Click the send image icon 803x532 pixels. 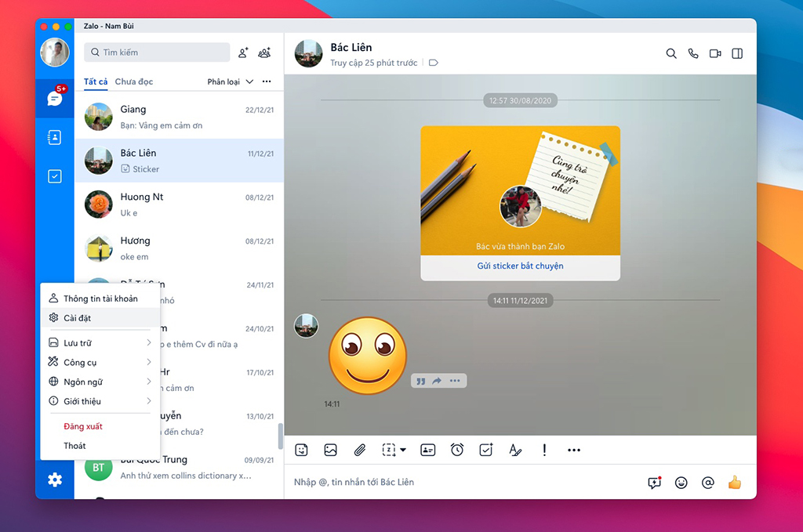[331, 450]
